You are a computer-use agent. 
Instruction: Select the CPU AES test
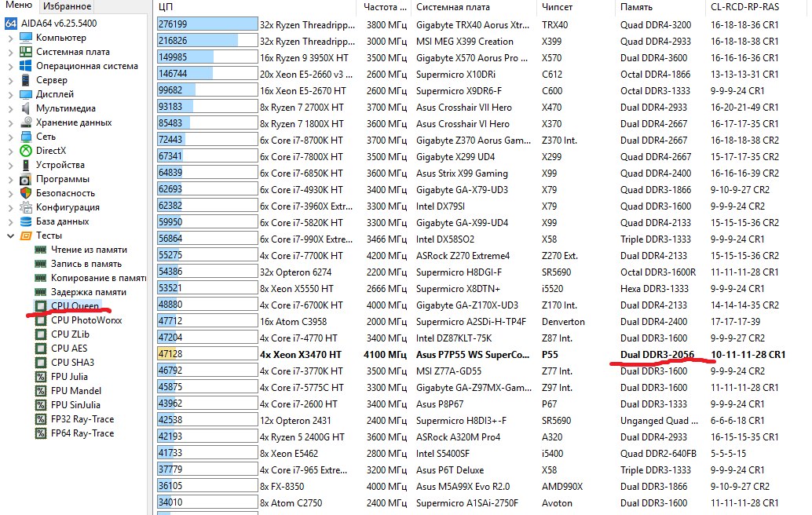click(x=69, y=349)
